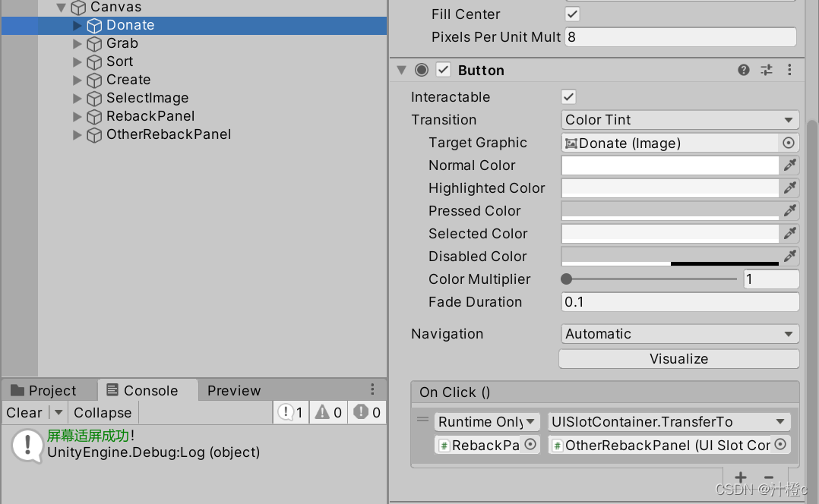Screen dimensions: 819x504
Task: Collapse the Canvas hierarchy node
Action: point(61,8)
